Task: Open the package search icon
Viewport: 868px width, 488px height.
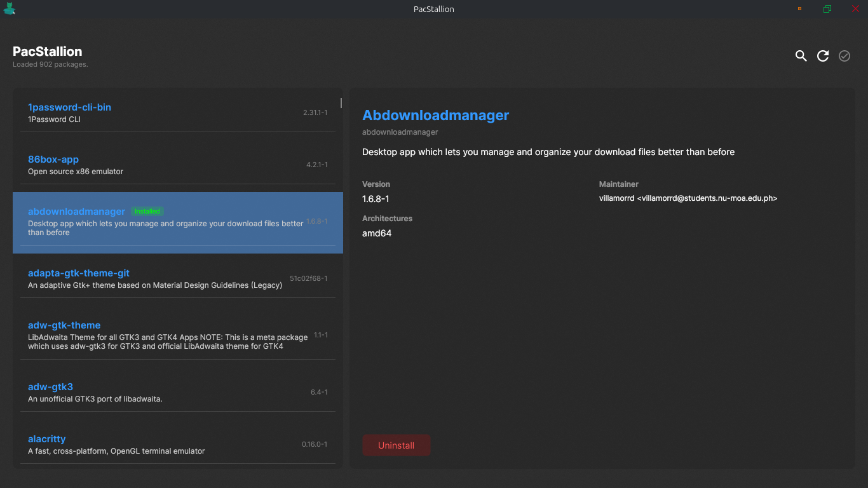Action: (x=801, y=56)
